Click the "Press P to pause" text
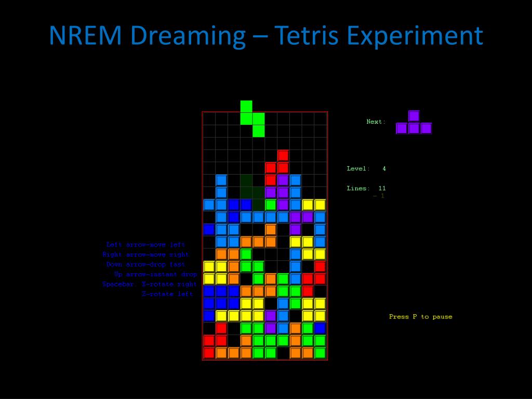The image size is (532, 399). click(x=420, y=316)
